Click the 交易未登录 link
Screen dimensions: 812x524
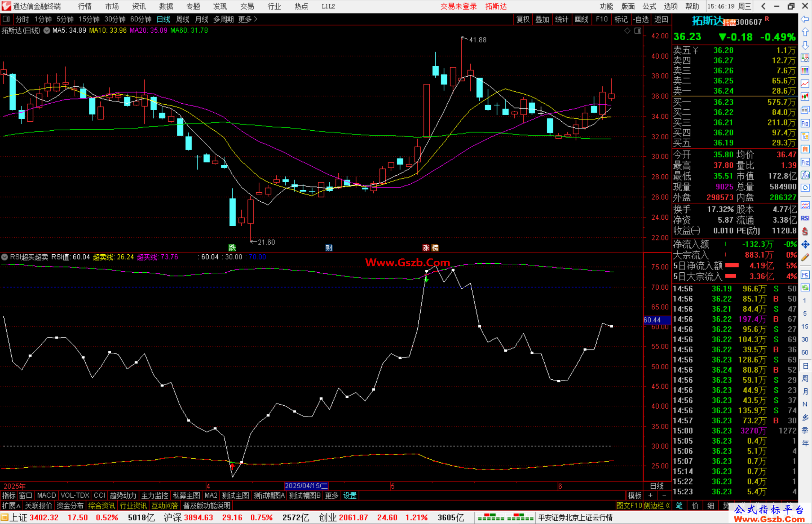pyautogui.click(x=459, y=6)
